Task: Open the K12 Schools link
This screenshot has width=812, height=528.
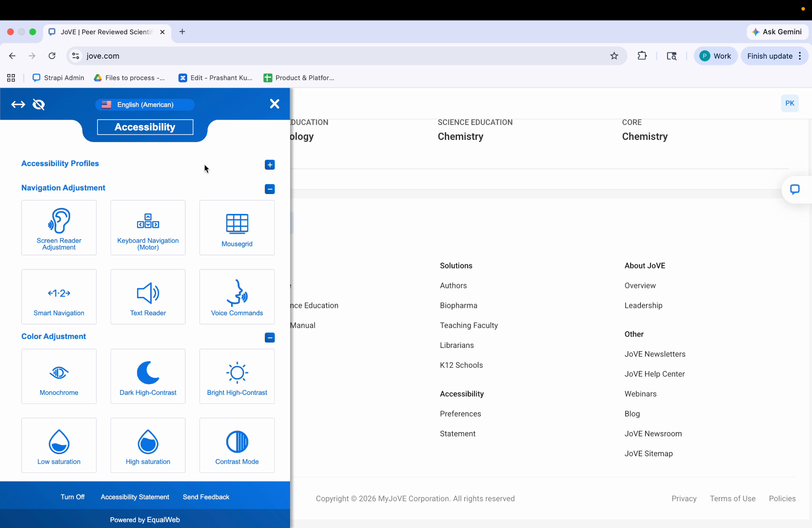Action: (x=461, y=365)
